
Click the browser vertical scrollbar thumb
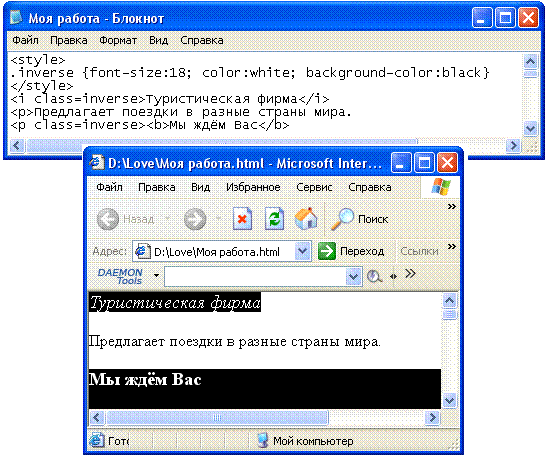click(x=449, y=314)
